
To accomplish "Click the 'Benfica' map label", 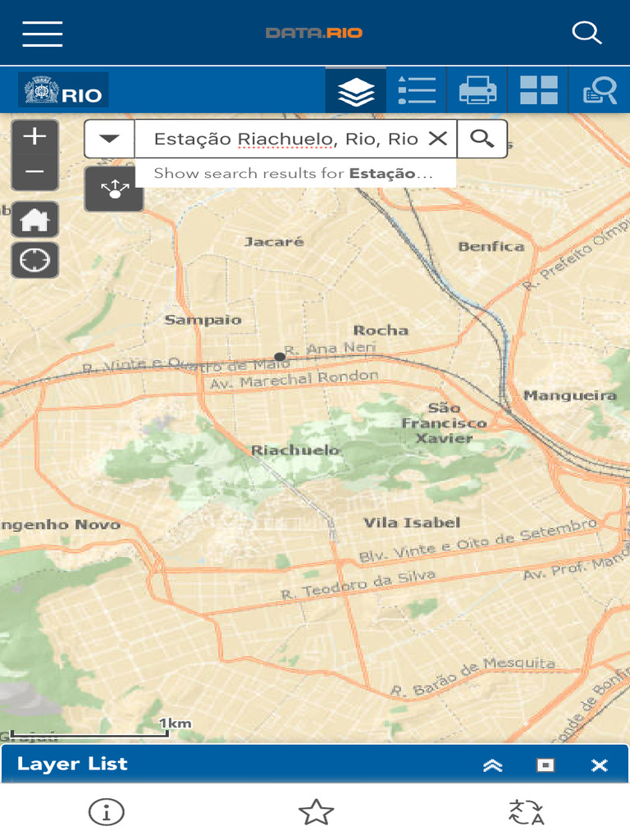I will point(491,247).
